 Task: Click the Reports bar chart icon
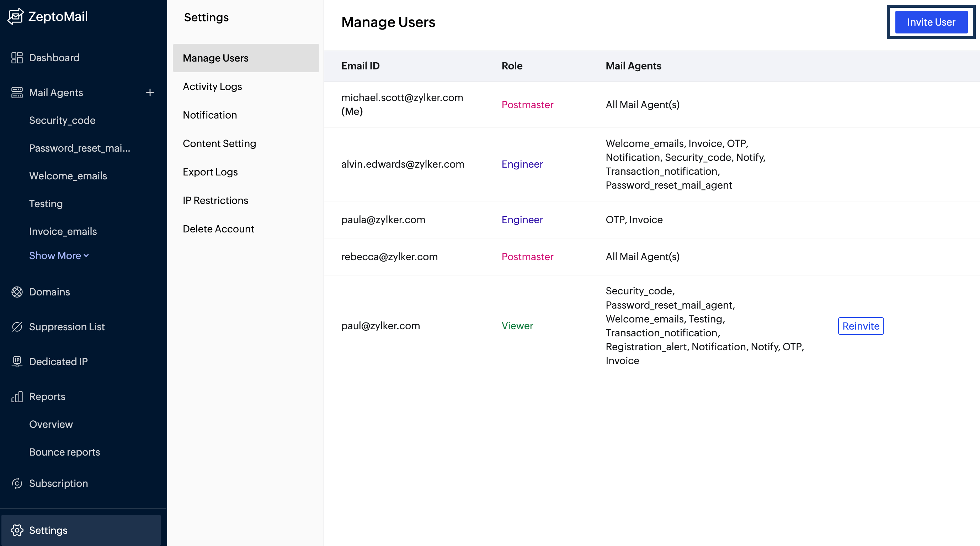tap(17, 397)
